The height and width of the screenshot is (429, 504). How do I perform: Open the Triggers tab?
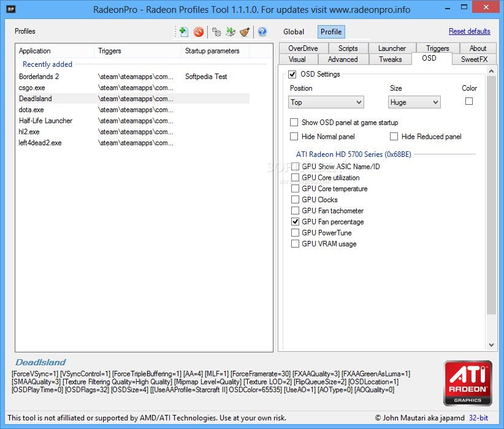(437, 48)
